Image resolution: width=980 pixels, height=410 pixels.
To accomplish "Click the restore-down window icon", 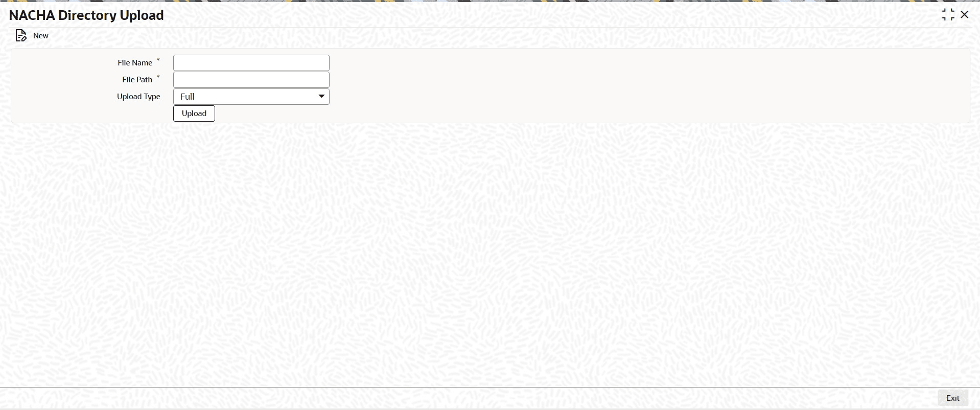I will 948,15.
